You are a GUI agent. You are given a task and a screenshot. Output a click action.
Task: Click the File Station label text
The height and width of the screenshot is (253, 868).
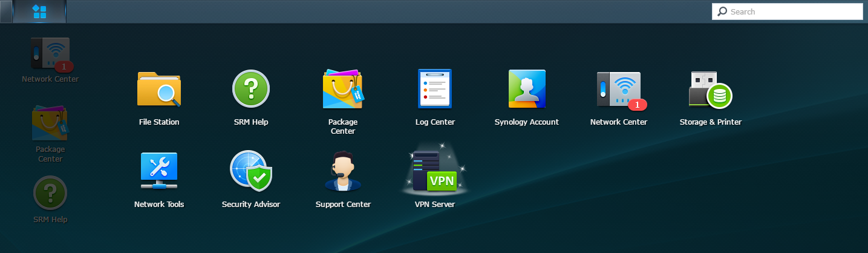pyautogui.click(x=159, y=122)
